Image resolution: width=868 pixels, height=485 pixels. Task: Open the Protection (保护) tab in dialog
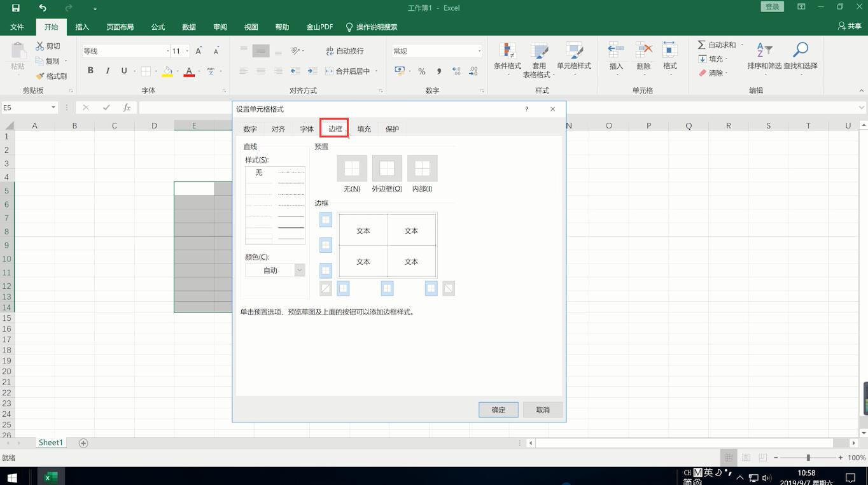393,129
